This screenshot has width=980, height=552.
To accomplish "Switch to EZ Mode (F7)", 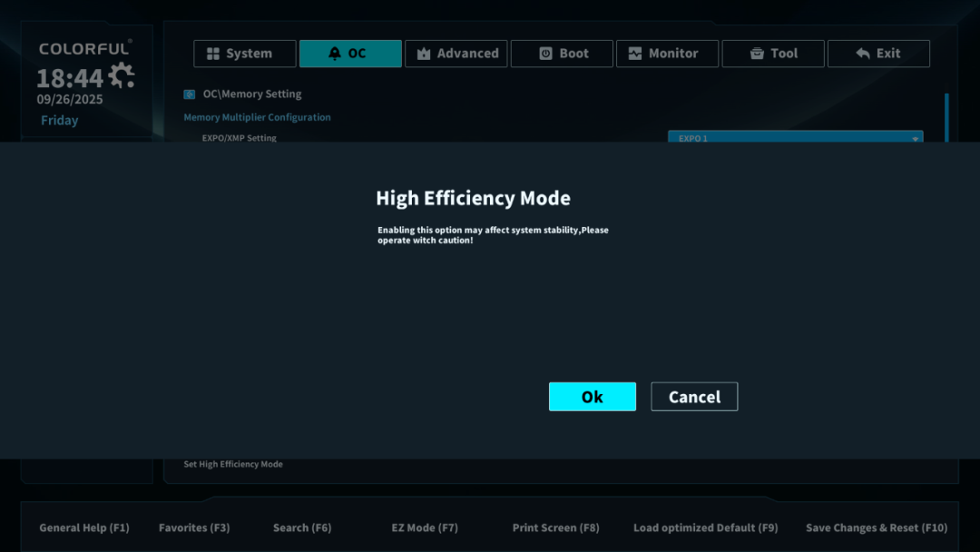I will (425, 527).
